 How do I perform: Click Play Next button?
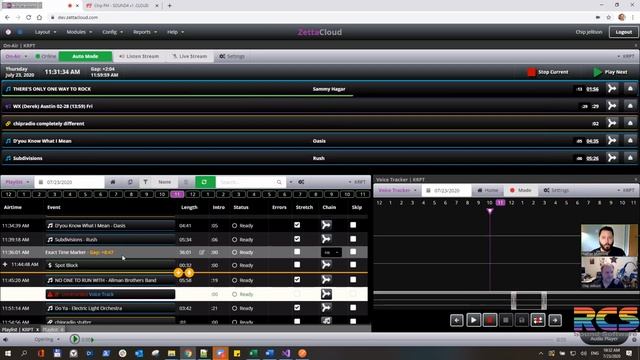coord(611,72)
